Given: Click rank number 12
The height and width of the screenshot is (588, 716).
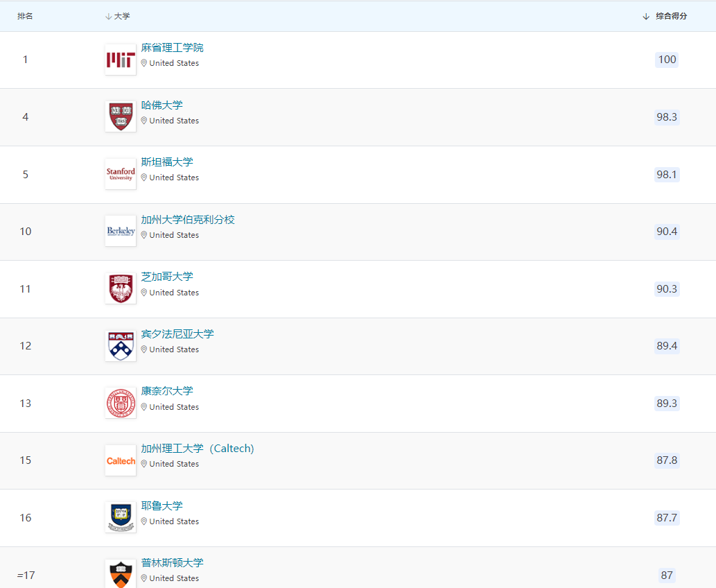Looking at the screenshot, I should tap(26, 346).
